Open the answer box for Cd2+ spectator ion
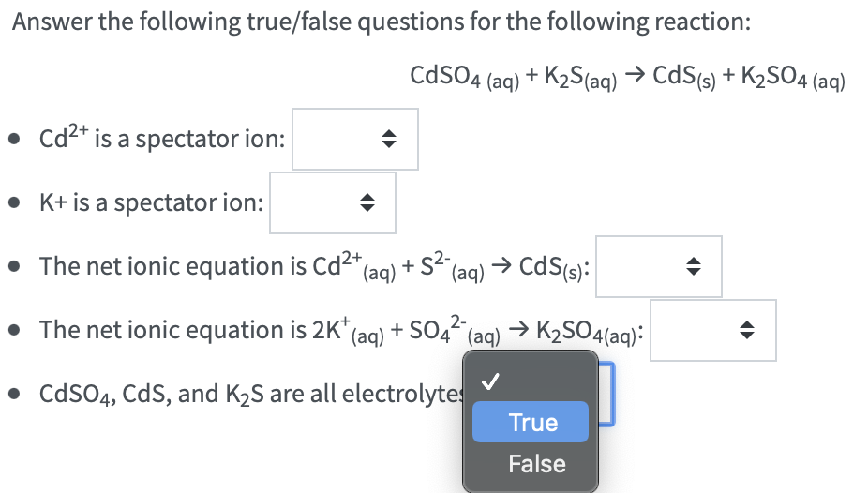Image resolution: width=868 pixels, height=493 pixels. click(354, 140)
